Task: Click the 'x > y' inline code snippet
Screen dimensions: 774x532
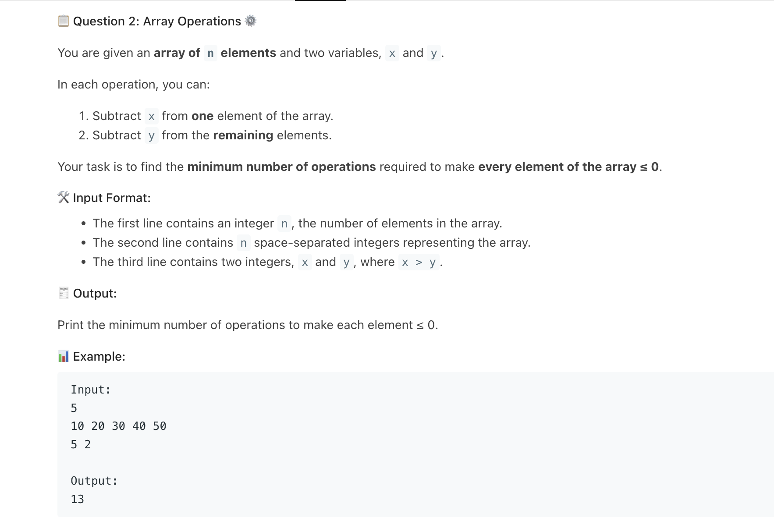Action: tap(419, 262)
